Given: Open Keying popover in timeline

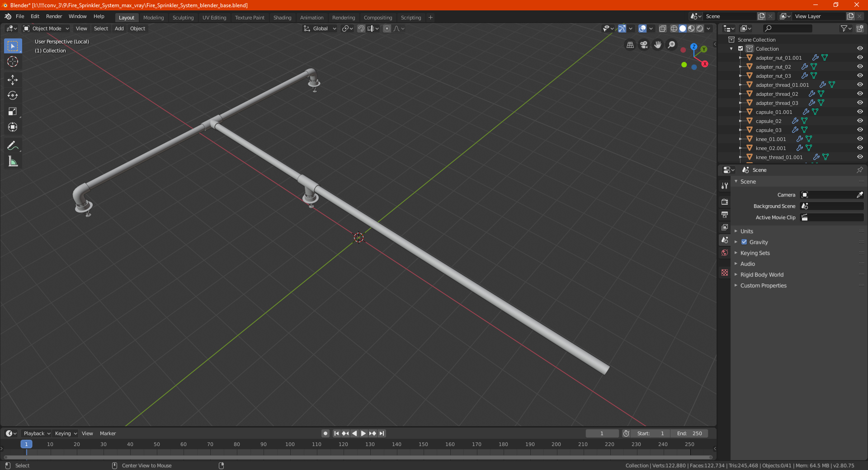Looking at the screenshot, I should (x=66, y=433).
